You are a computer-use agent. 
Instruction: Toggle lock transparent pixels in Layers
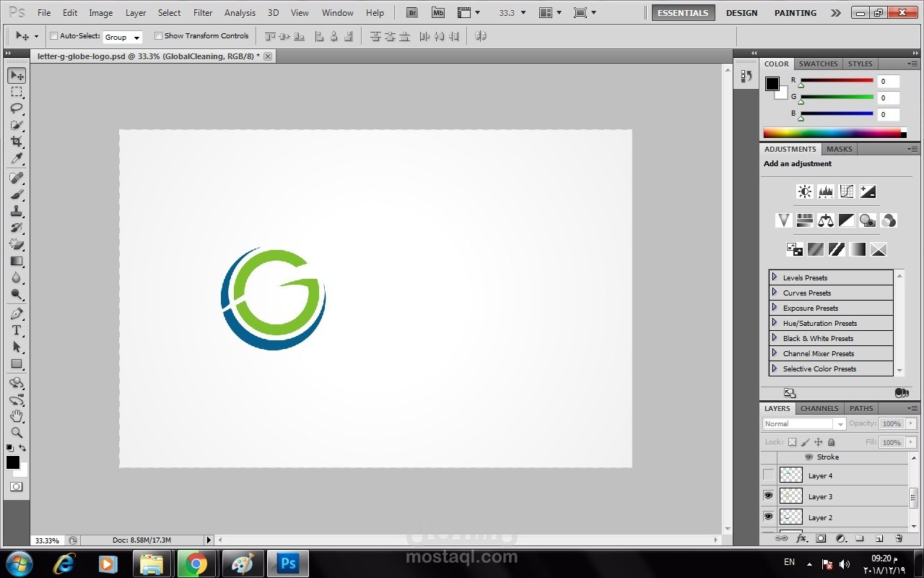click(792, 442)
